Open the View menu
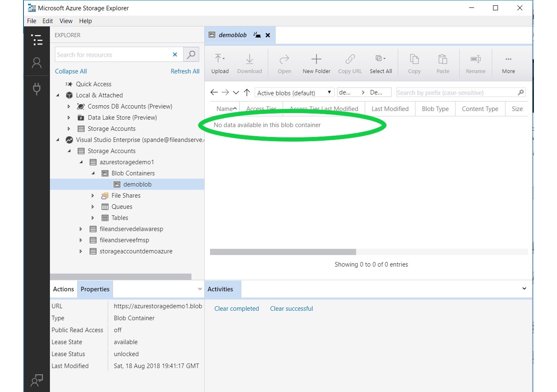Image resolution: width=557 pixels, height=392 pixels. (66, 21)
